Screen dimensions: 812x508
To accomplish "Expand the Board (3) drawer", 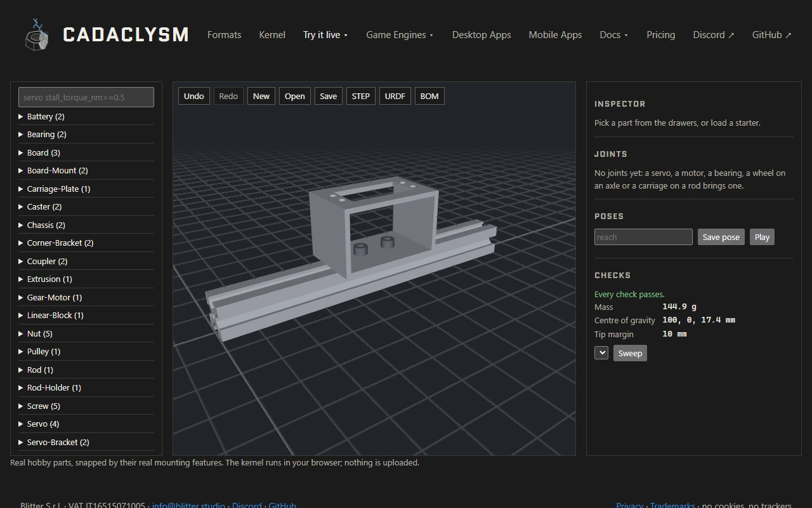I will (x=86, y=152).
